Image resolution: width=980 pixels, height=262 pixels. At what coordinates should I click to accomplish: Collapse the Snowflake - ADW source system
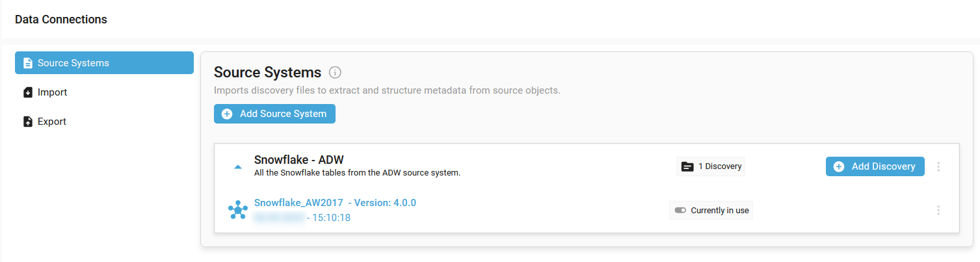pos(238,167)
